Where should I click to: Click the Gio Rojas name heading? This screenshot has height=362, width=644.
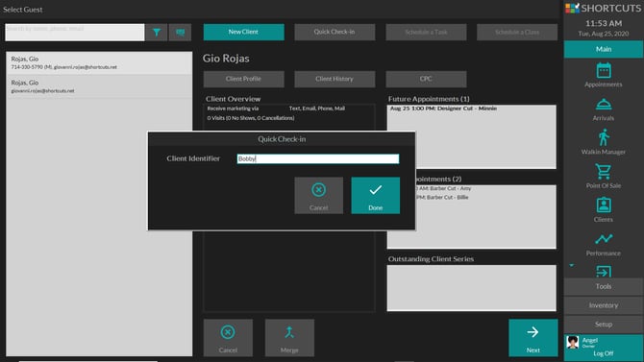226,59
